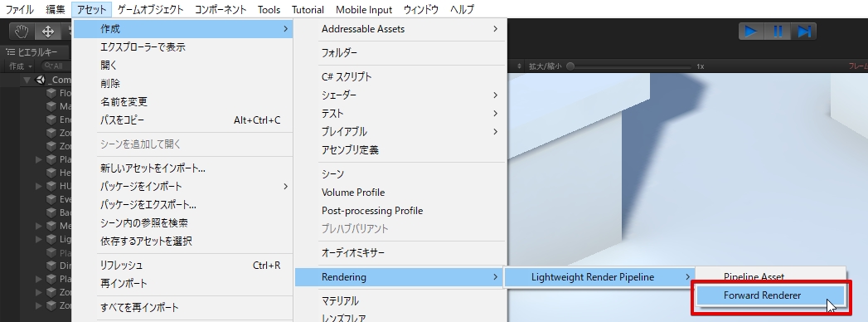This screenshot has width=868, height=322.
Task: Click cube icon of the Eve object
Action: tap(52, 199)
